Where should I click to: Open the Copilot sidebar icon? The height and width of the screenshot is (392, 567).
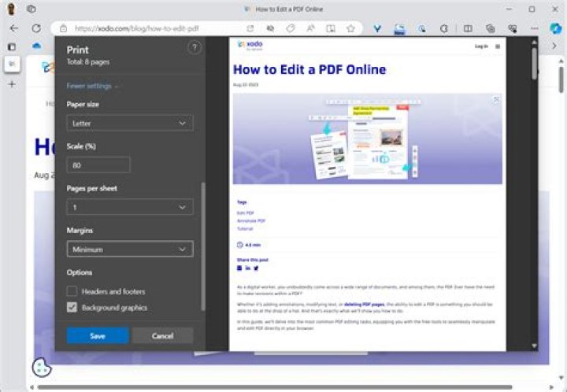(556, 28)
